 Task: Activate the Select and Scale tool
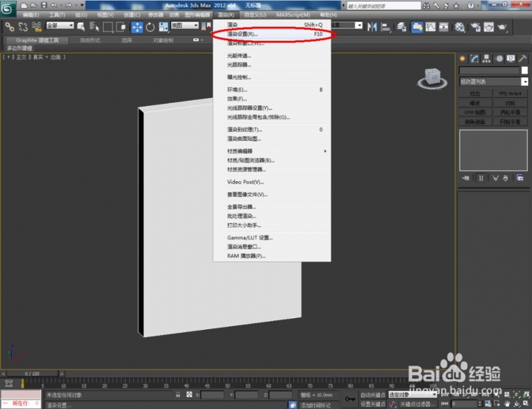pos(163,27)
